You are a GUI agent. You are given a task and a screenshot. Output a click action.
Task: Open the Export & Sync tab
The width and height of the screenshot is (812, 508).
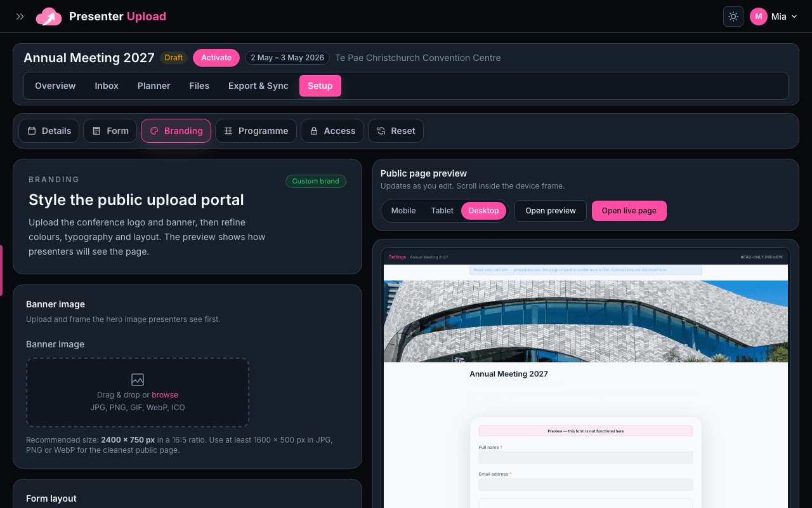[258, 86]
